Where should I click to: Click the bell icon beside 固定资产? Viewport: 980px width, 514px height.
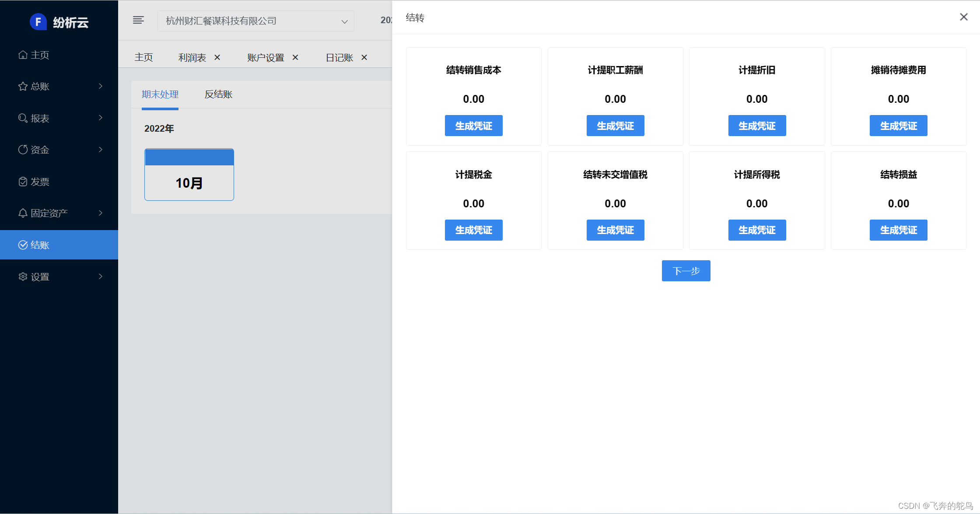(x=23, y=213)
